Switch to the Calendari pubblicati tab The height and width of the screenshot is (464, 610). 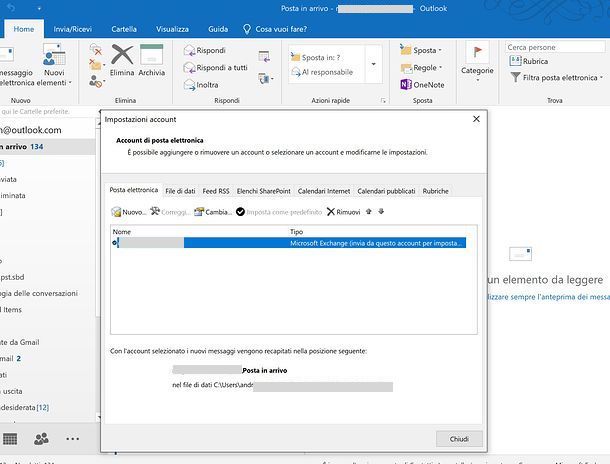(x=386, y=191)
